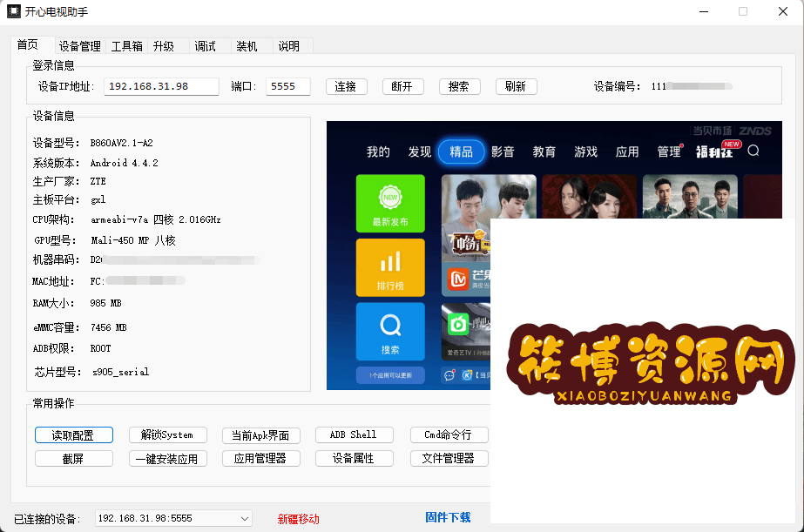Minimize the 开心电视助手 window
Screen dimensions: 804x532
[704, 11]
